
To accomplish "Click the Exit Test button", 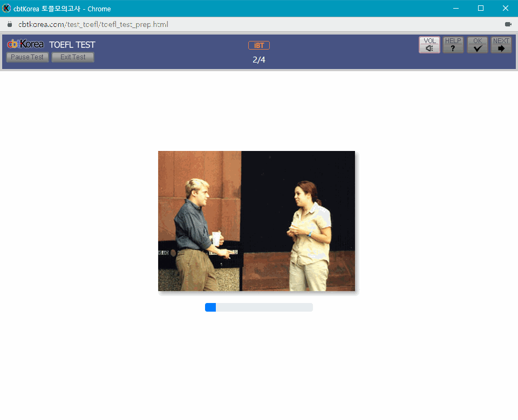I will pyautogui.click(x=73, y=57).
